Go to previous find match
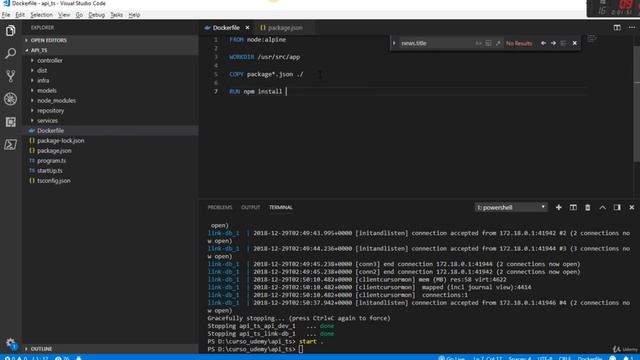 [x=543, y=43]
